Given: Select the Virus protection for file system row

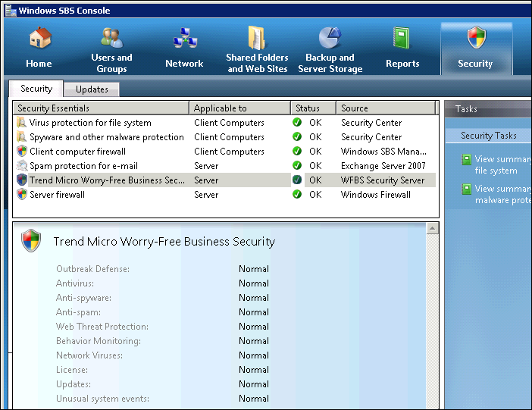Looking at the screenshot, I should pos(226,122).
